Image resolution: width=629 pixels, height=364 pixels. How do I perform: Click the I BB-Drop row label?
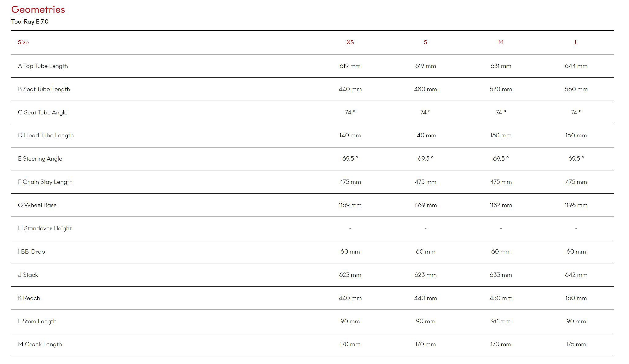31,251
